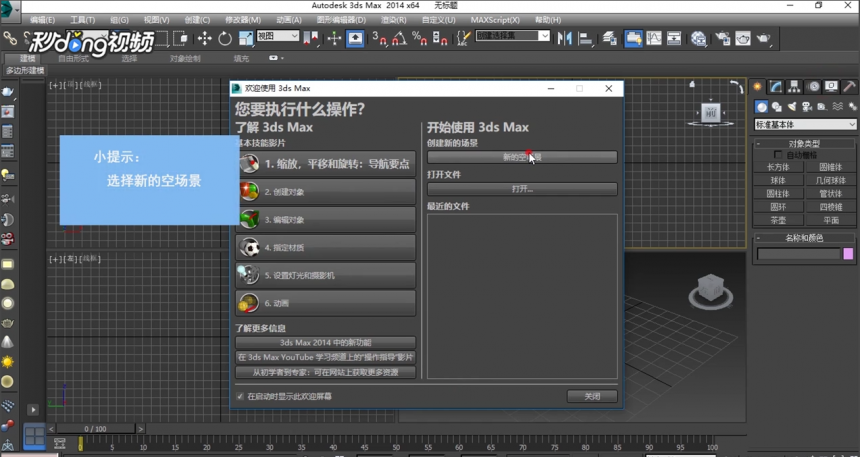
Task: Click the application menu logo button
Action: coord(9,9)
